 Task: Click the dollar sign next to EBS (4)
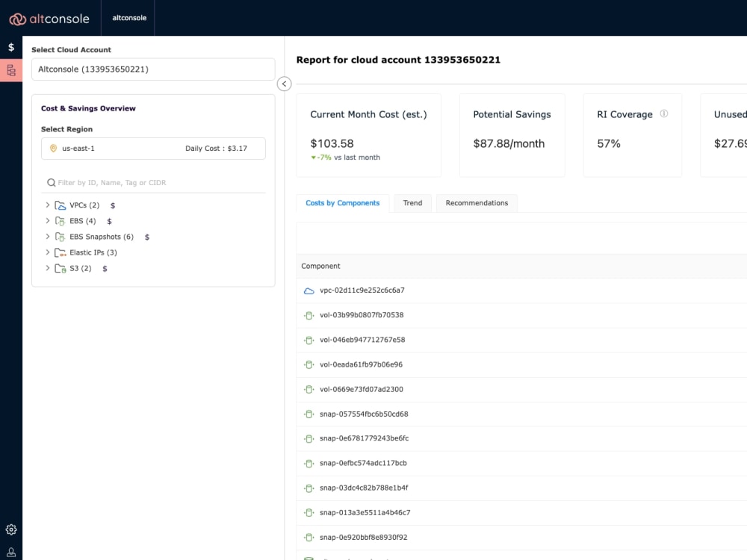tap(109, 222)
